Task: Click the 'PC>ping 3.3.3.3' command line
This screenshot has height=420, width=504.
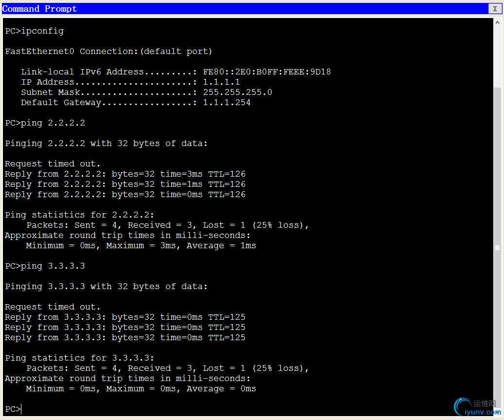Action: pos(45,266)
